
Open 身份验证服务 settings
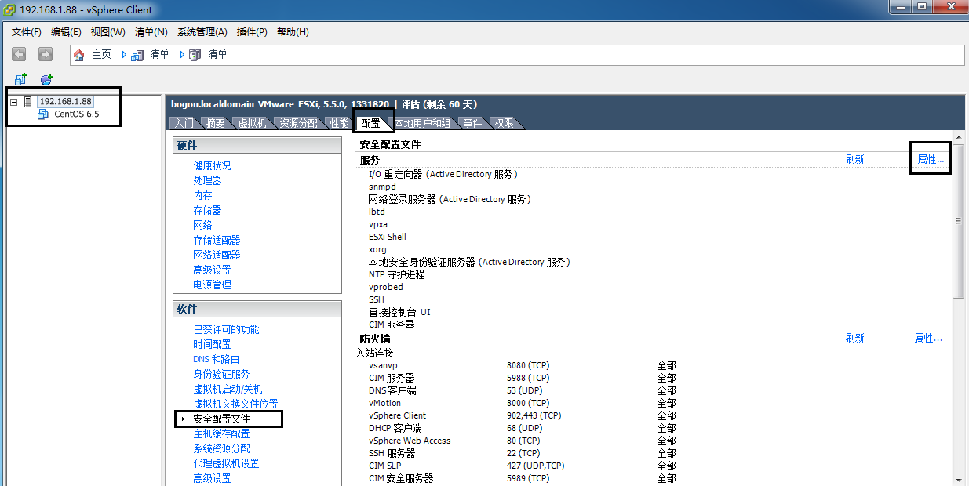221,374
